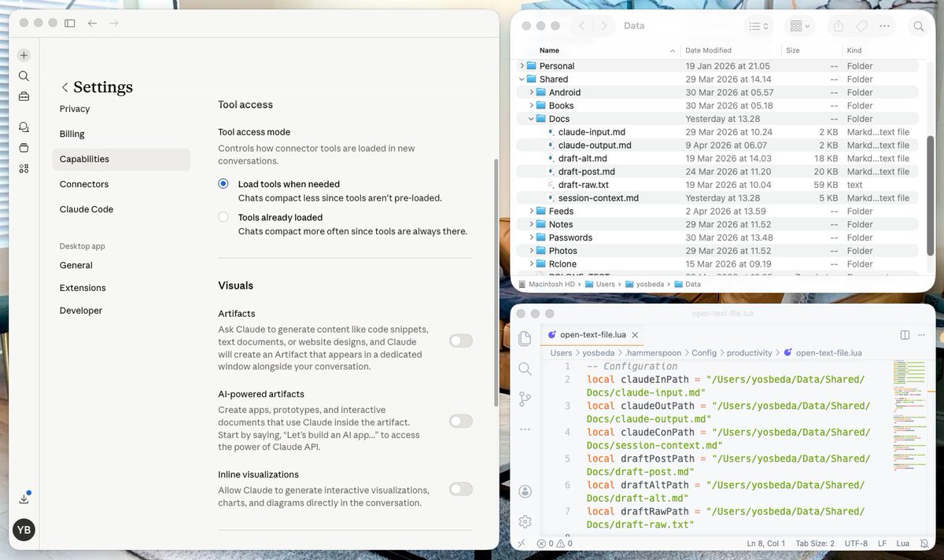Open the Connectors settings section
The image size is (944, 560).
pyautogui.click(x=84, y=184)
